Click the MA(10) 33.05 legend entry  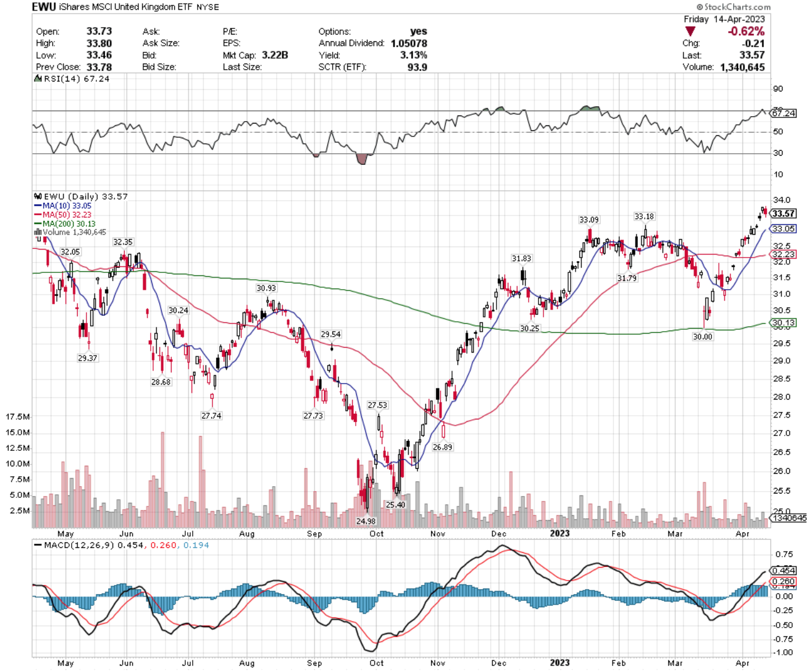click(x=62, y=206)
